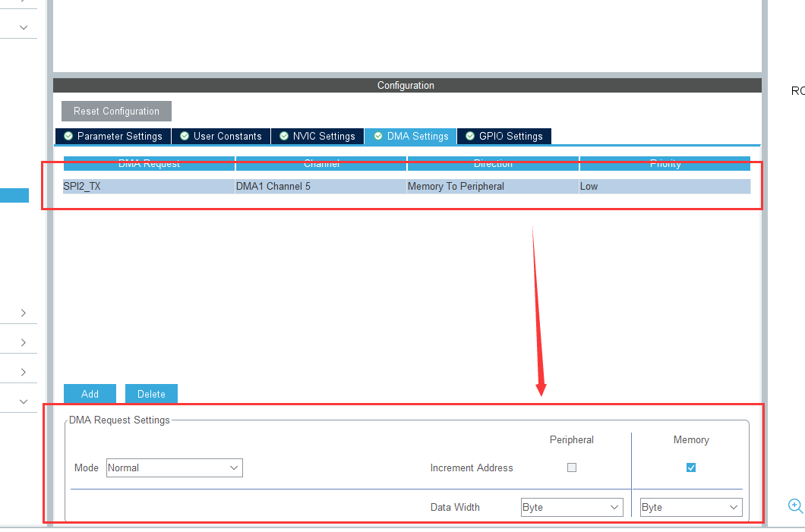Click the DMA1 Channel 5 cell

[x=320, y=186]
